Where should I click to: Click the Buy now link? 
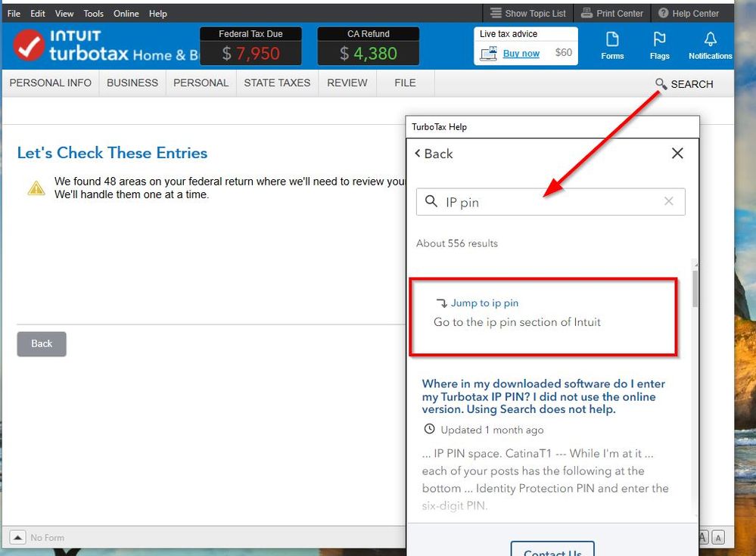point(521,54)
